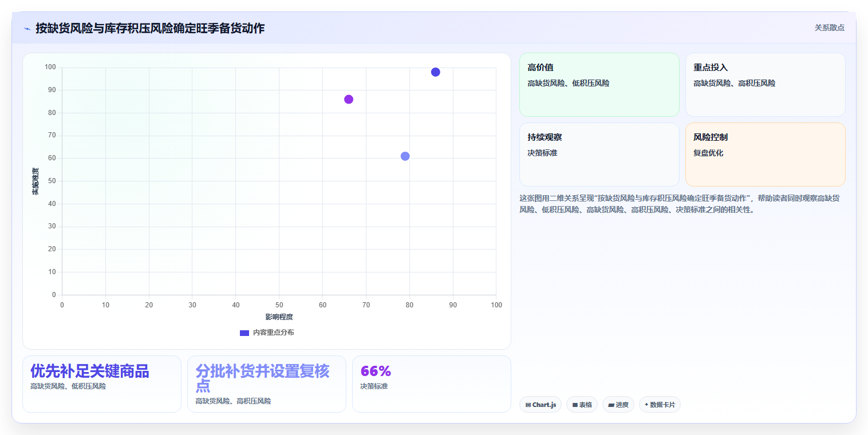Viewport: 868px width, 435px height.
Task: Click the dark blue data point near 86
Action: point(436,72)
